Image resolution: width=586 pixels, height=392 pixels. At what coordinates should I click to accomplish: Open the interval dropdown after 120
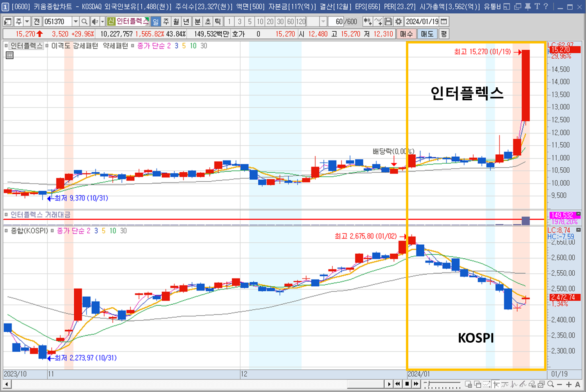coord(323,22)
